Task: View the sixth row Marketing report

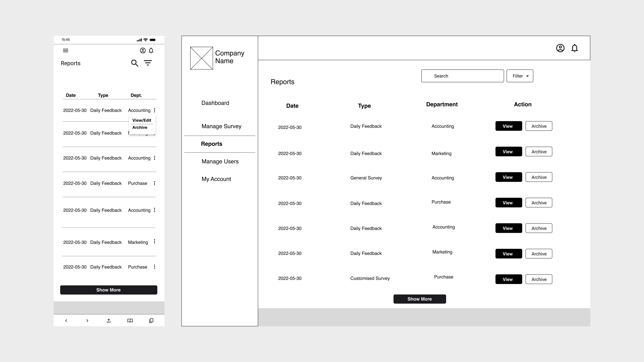Action: click(509, 254)
